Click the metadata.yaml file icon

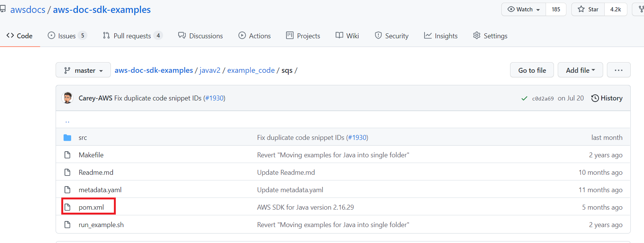coord(67,190)
